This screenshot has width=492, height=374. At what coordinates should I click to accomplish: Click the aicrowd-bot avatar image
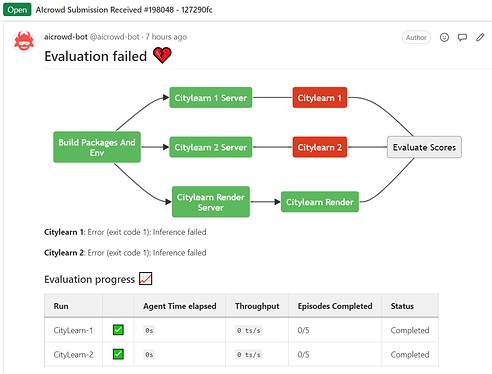tap(24, 41)
